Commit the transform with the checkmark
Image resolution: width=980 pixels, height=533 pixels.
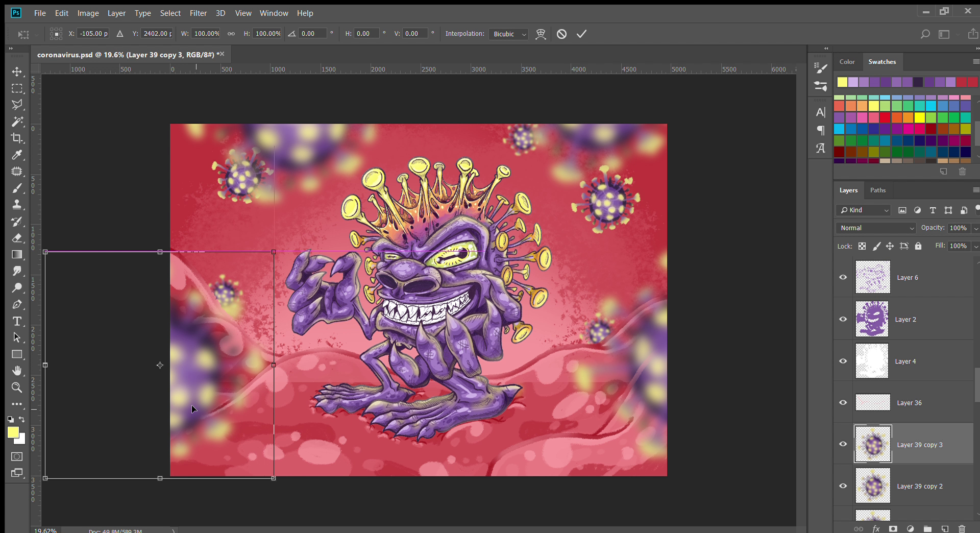point(581,34)
